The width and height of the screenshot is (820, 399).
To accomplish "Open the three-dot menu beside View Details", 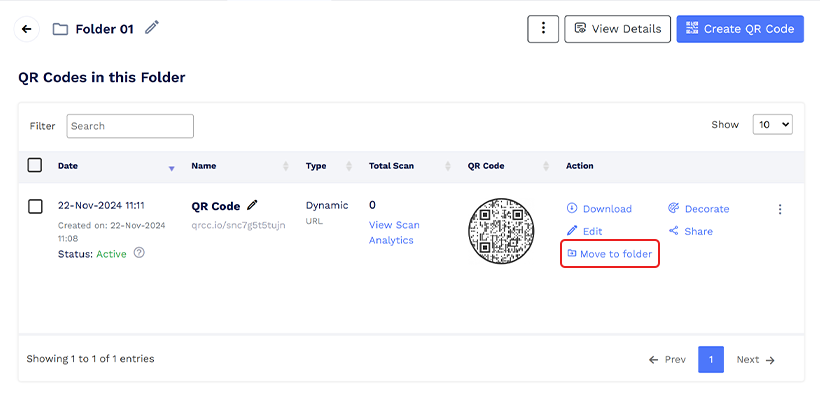I will pos(543,29).
